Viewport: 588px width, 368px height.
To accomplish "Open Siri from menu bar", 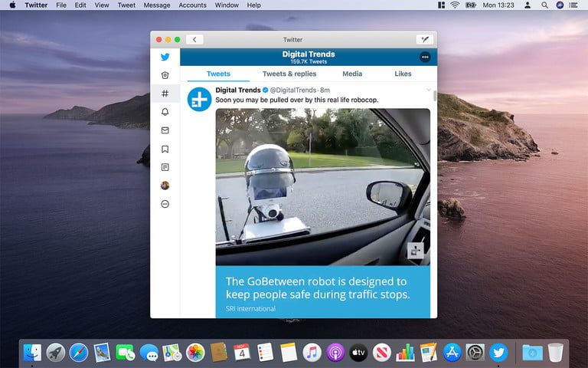I will [560, 5].
